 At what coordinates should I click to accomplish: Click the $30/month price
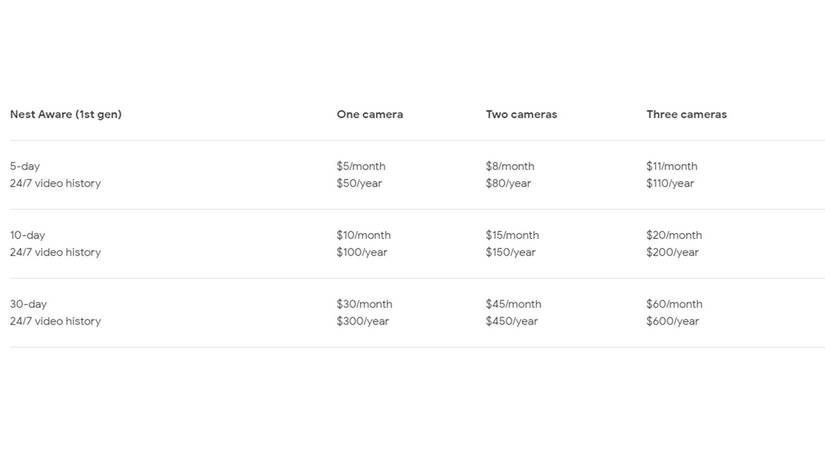click(x=364, y=304)
